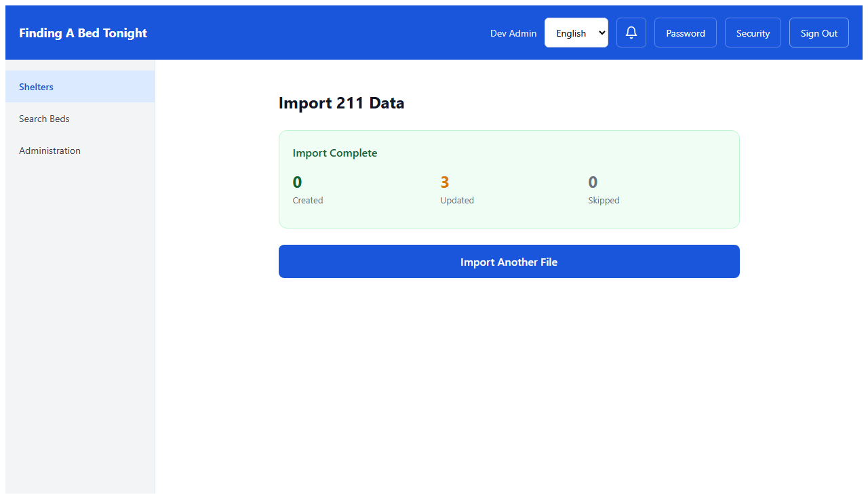This screenshot has height=499, width=868.
Task: Click the Updated counter showing 3
Action: [x=457, y=190]
